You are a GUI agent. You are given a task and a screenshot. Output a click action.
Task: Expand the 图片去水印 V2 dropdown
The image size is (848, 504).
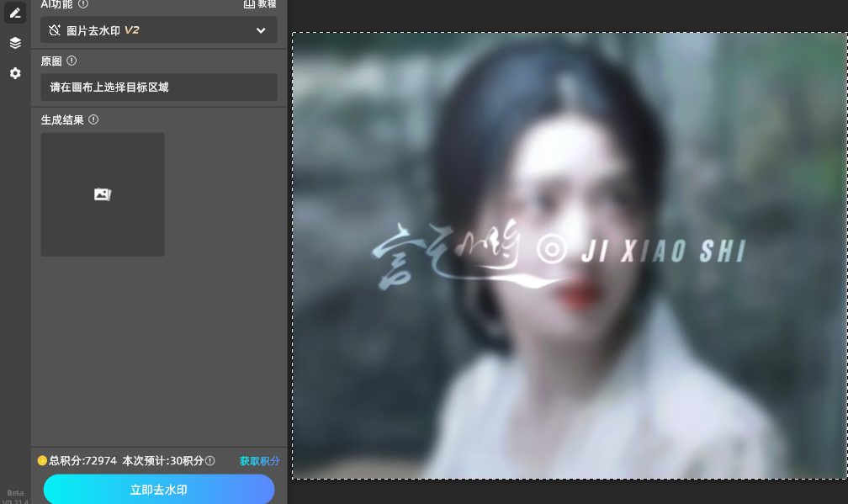[x=158, y=30]
